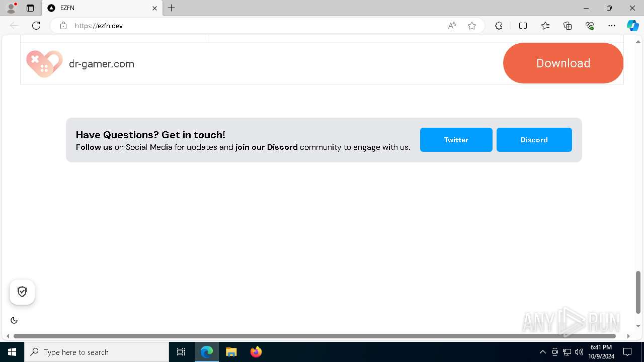Click the horizontal page scrollbar
The image size is (644, 362).
(x=314, y=336)
